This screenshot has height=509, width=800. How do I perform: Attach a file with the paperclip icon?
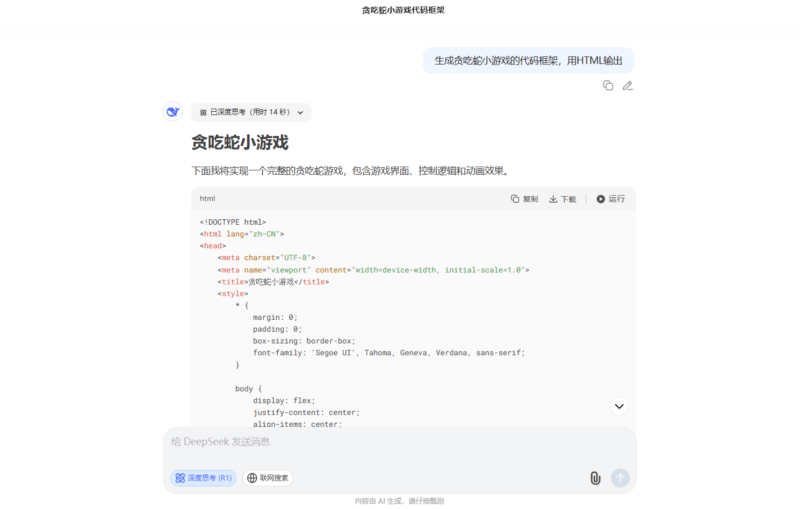click(x=595, y=478)
